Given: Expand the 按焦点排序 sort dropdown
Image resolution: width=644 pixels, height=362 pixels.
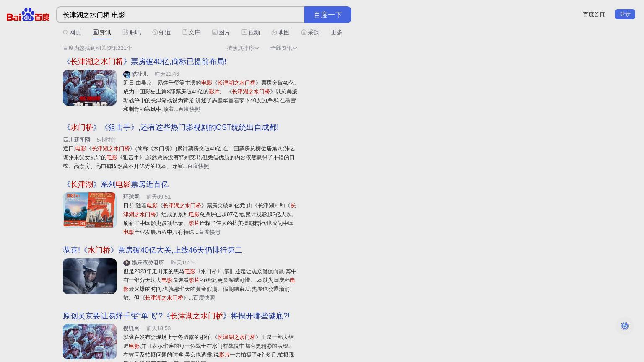Looking at the screenshot, I should pos(243,48).
